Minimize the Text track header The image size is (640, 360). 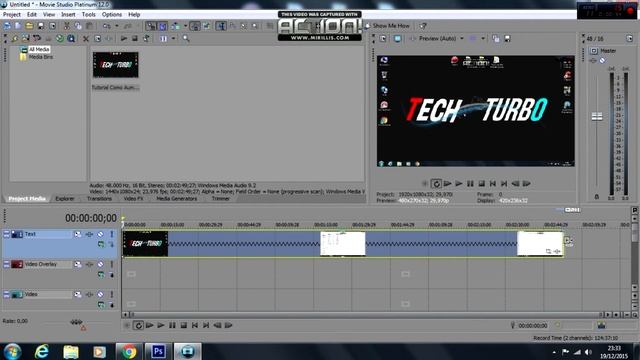click(6, 234)
